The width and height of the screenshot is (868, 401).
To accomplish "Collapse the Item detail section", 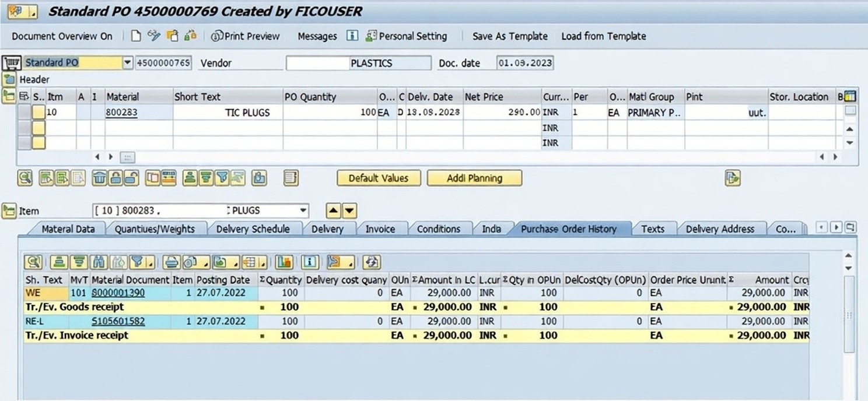I will point(9,211).
